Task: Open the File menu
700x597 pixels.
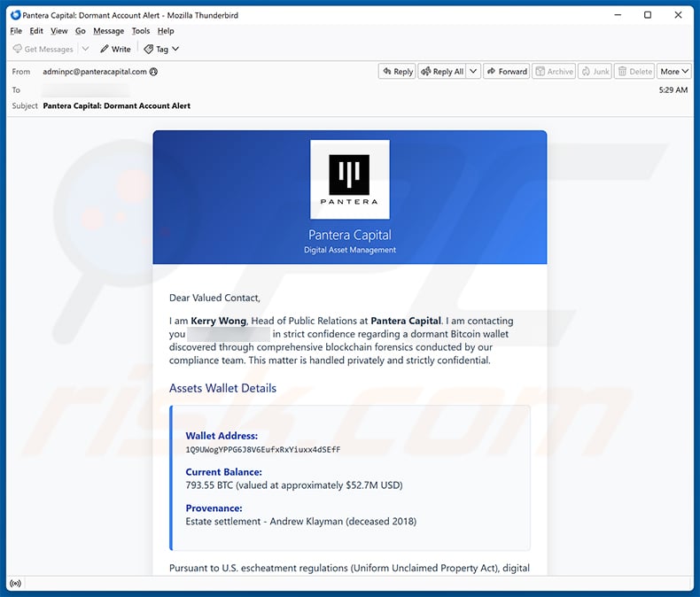Action: (x=16, y=31)
